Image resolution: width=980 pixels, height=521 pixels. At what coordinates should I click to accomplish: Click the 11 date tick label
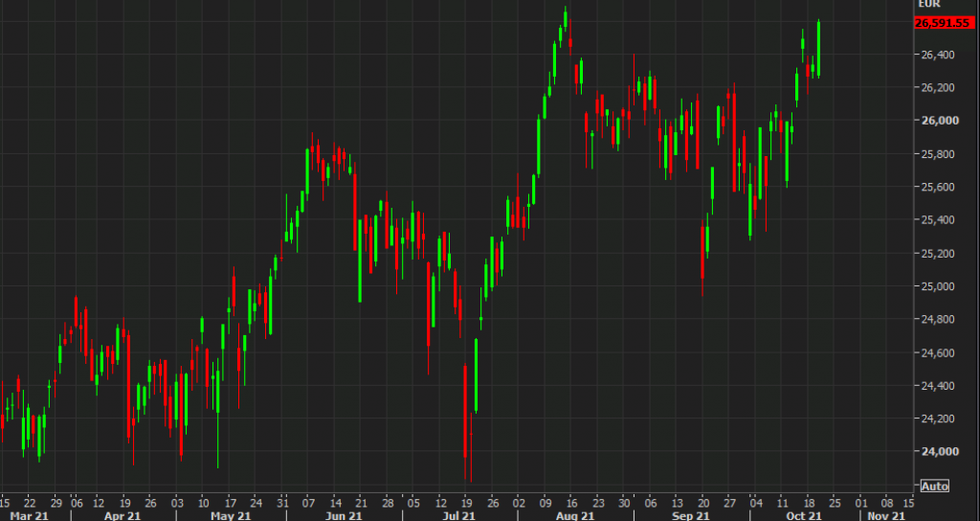coord(783,502)
